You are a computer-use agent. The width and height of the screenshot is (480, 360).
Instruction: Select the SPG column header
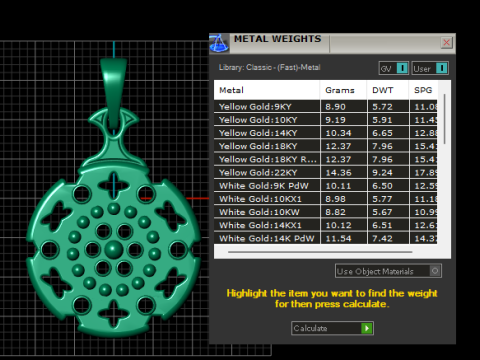pyautogui.click(x=423, y=90)
